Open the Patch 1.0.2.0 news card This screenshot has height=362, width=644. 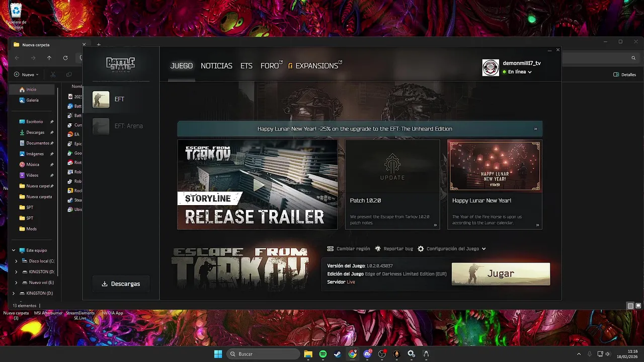(392, 185)
